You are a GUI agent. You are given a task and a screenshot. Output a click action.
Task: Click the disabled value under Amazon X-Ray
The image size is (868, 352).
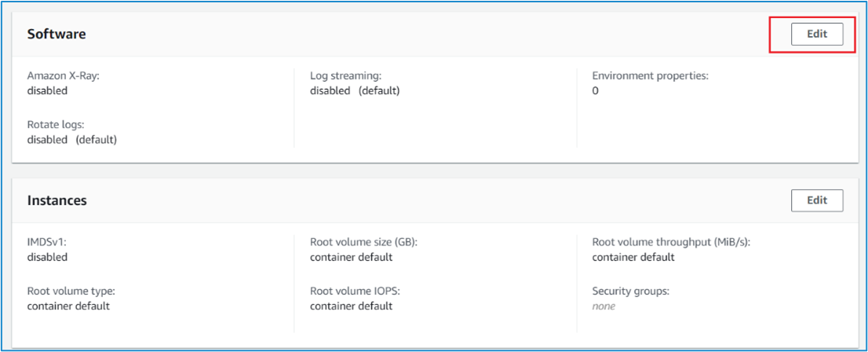(x=47, y=91)
